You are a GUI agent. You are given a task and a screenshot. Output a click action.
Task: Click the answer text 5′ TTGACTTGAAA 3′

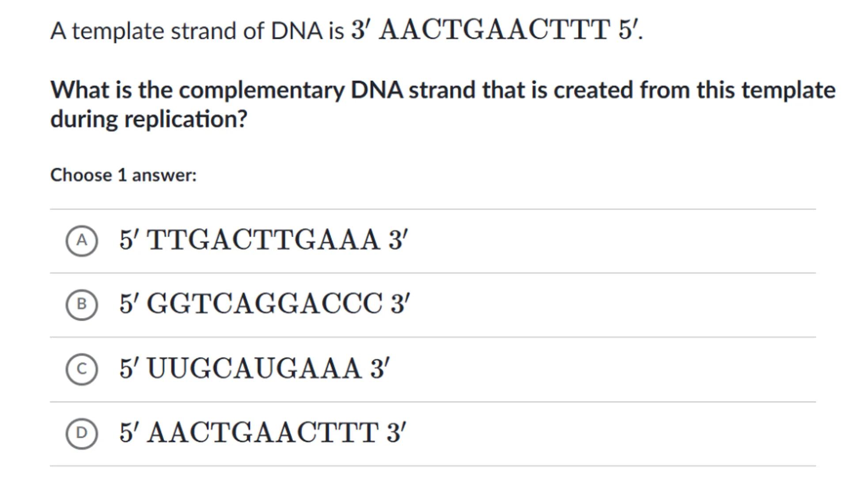pos(263,240)
